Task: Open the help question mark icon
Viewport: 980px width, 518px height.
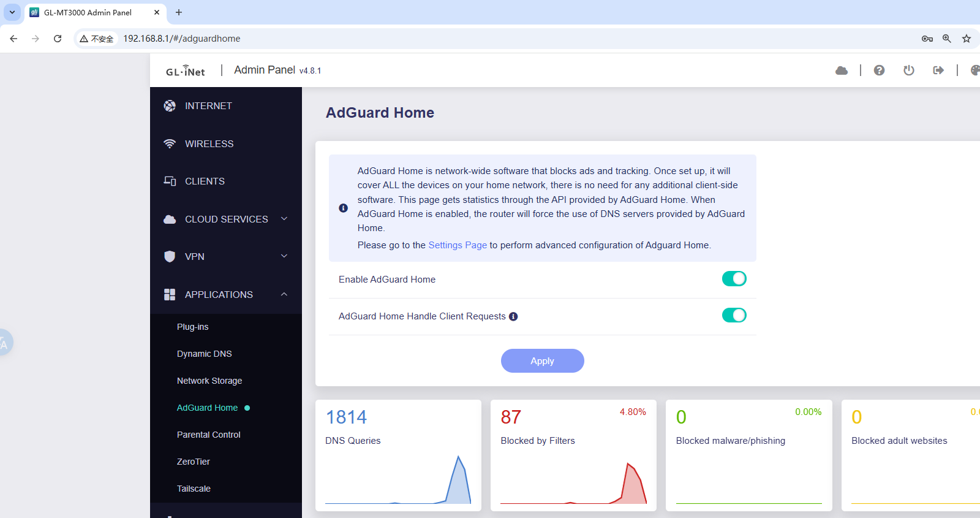Action: pos(879,70)
